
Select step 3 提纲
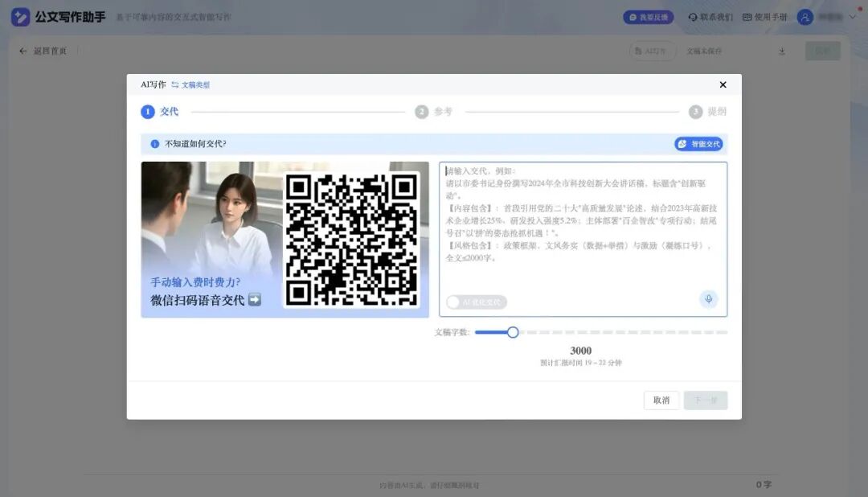pyautogui.click(x=707, y=112)
